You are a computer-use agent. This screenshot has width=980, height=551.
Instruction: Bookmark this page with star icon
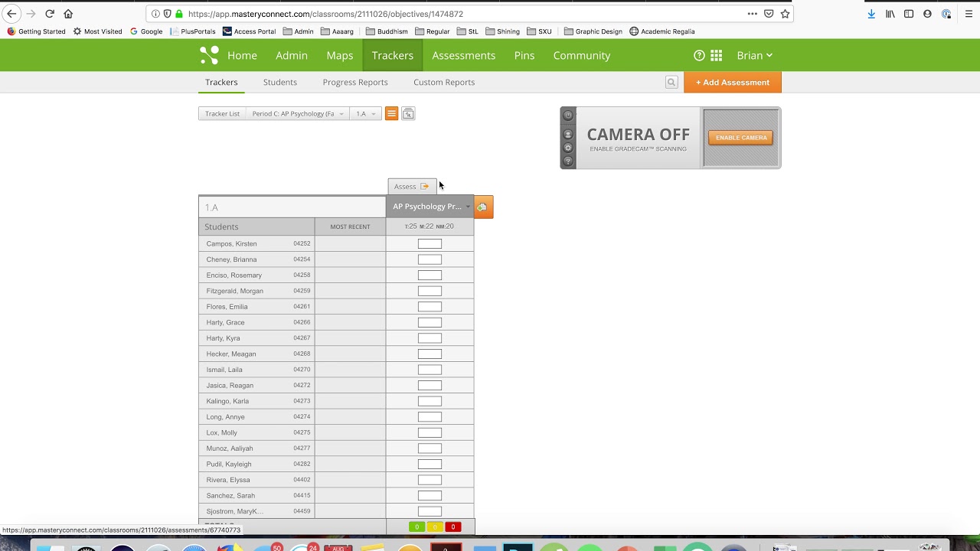785,14
